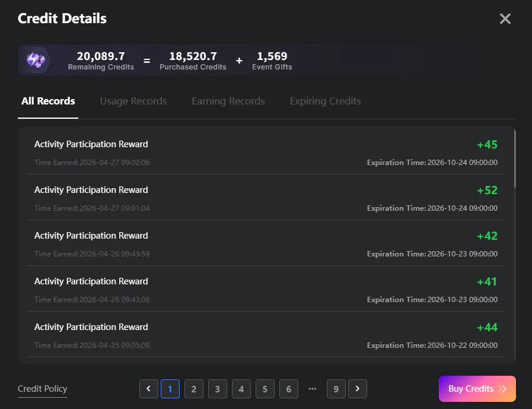The height and width of the screenshot is (409, 532).
Task: Open the Usage Records tab
Action: [133, 101]
